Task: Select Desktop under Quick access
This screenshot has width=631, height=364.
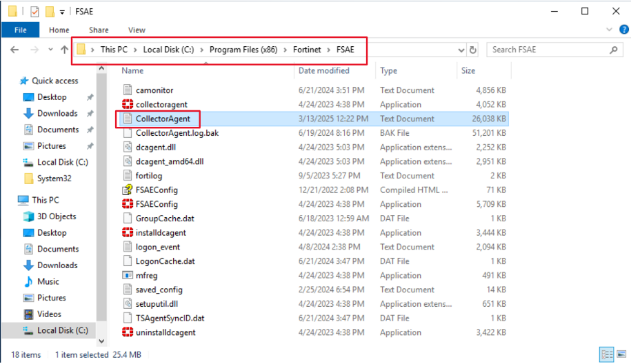Action: 52,97
